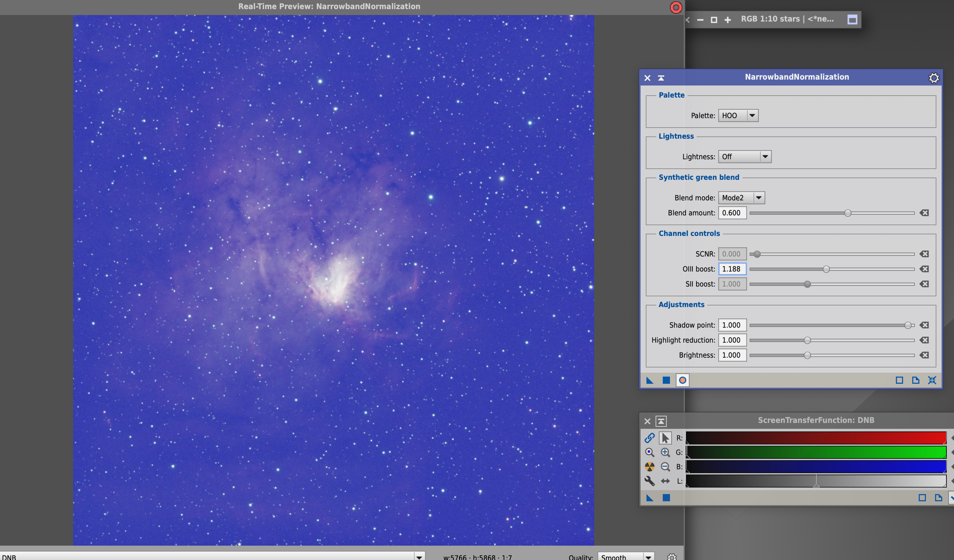The width and height of the screenshot is (954, 560).
Task: Click the STF link RGB channels icon
Action: coord(650,438)
